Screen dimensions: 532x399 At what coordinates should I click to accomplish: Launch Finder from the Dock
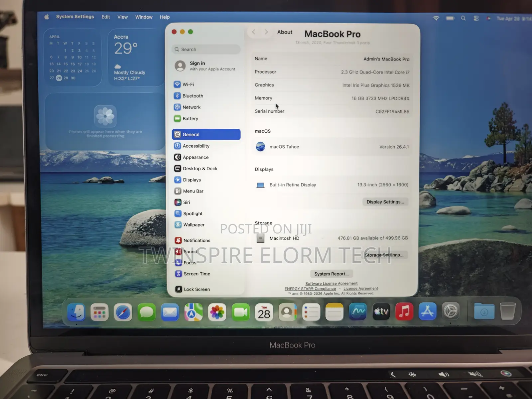click(76, 312)
